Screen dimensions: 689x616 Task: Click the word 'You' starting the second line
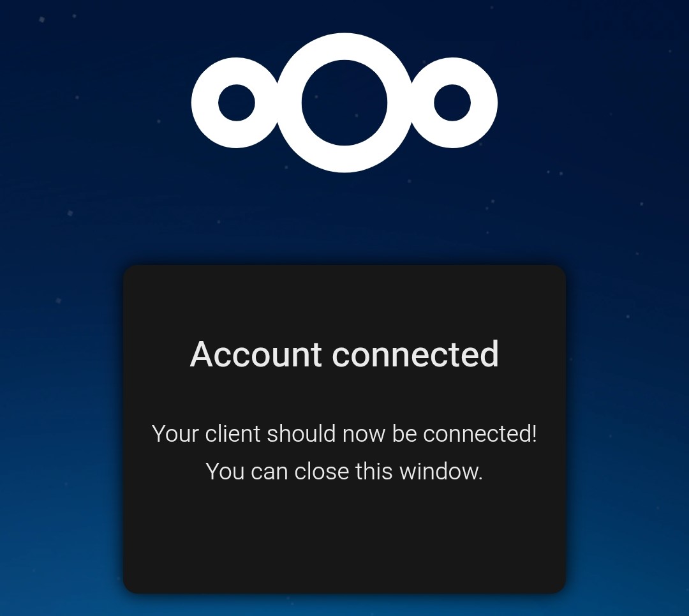pyautogui.click(x=225, y=471)
